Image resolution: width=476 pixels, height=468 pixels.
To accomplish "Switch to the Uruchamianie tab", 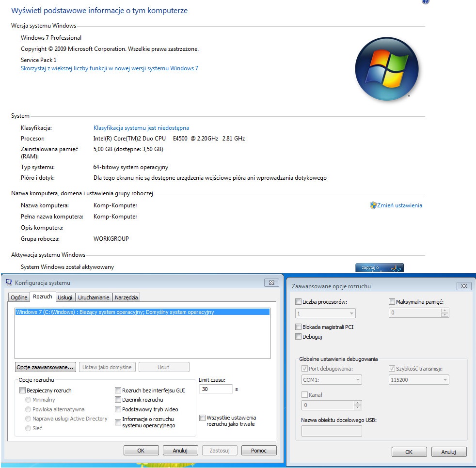I will pos(94,297).
